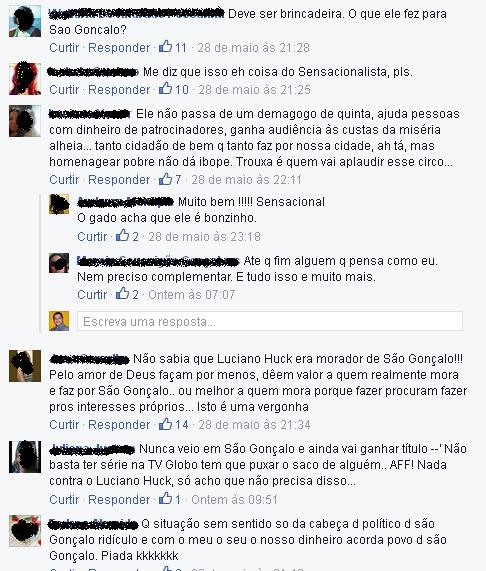This screenshot has height=571, width=486.
Task: Click Curtir on 'Muito bem Sensacional' reply
Action: click(92, 237)
